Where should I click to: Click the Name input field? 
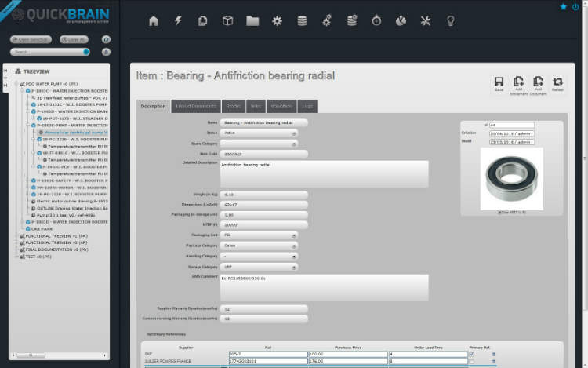click(x=264, y=122)
